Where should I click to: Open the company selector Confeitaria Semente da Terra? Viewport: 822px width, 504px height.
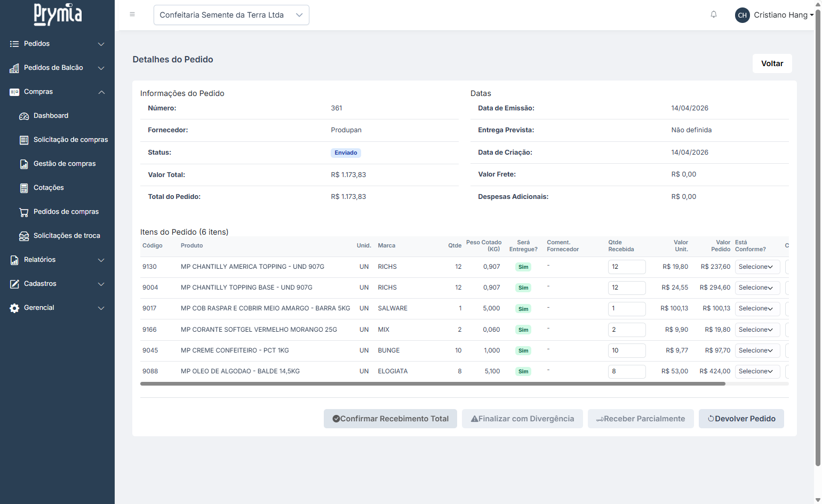[231, 15]
